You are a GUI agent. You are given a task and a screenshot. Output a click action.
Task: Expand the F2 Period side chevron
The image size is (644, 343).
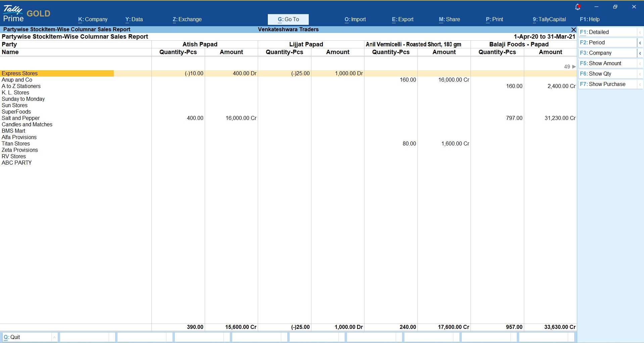640,43
